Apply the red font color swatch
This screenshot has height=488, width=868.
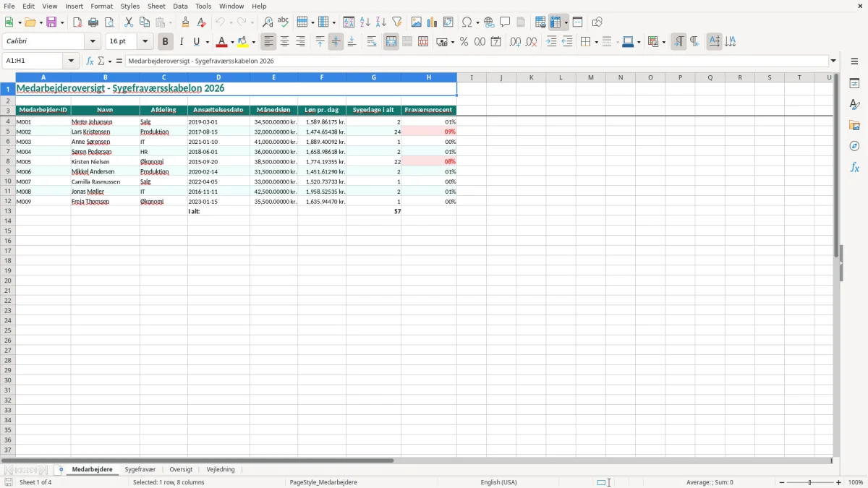(222, 42)
